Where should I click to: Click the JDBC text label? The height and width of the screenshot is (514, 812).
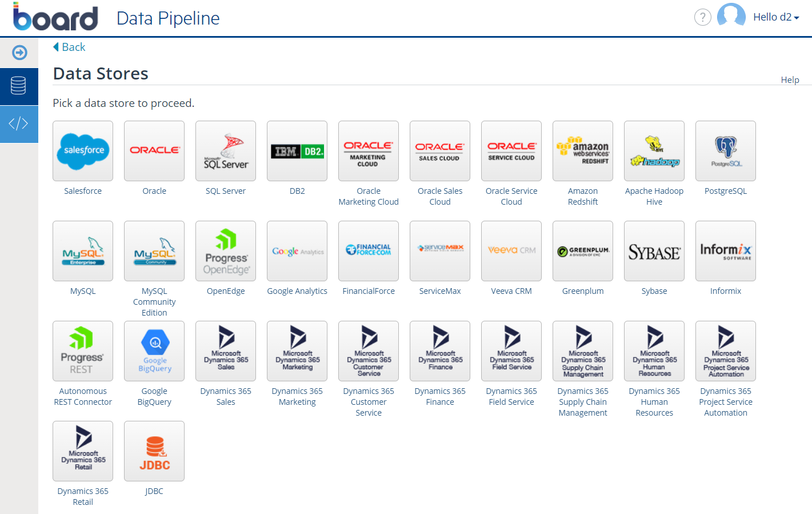pyautogui.click(x=154, y=491)
